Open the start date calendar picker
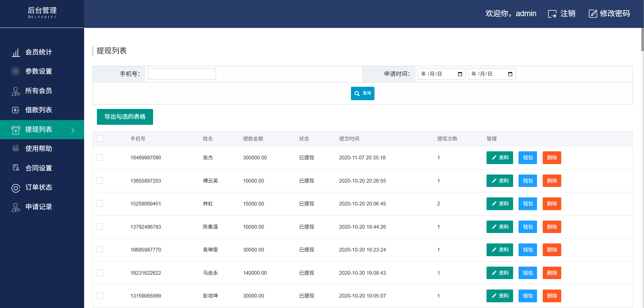Image resolution: width=644 pixels, height=308 pixels. point(460,74)
